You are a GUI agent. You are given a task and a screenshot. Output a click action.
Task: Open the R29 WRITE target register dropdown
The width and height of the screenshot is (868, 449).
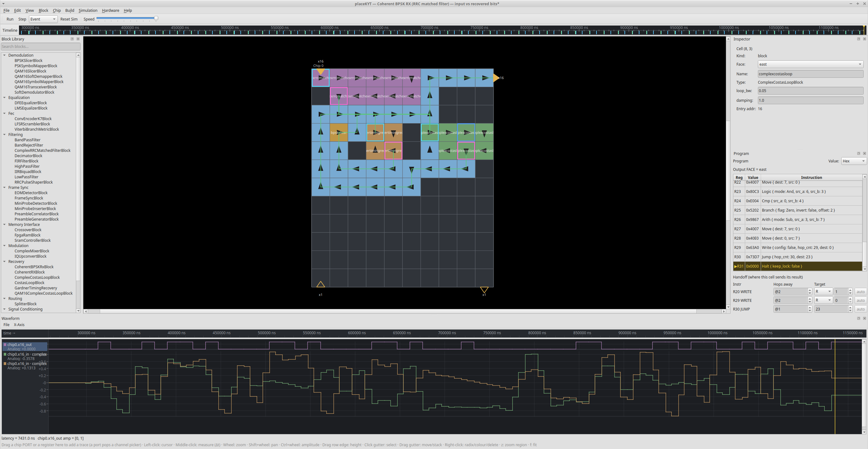click(x=823, y=300)
